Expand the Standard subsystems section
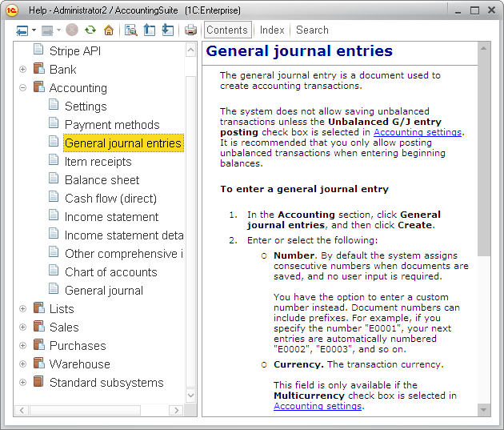Image resolution: width=504 pixels, height=430 pixels. click(23, 383)
